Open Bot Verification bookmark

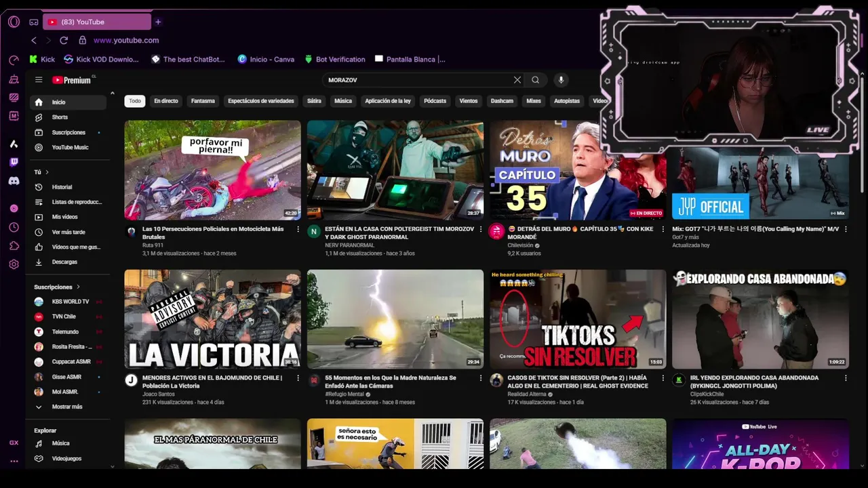click(335, 59)
